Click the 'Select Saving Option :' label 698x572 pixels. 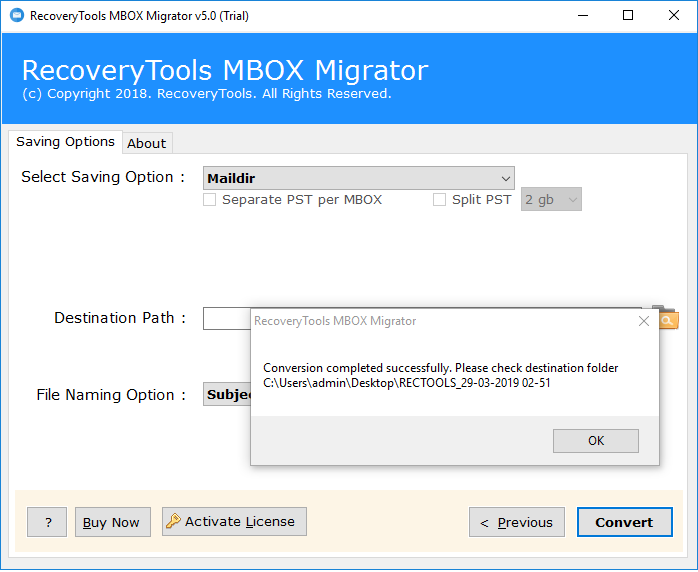[103, 177]
